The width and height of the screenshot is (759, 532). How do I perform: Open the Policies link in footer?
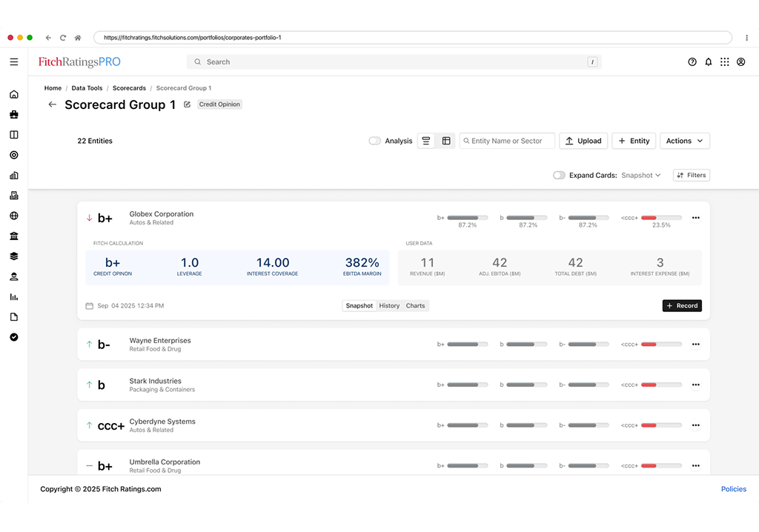733,489
